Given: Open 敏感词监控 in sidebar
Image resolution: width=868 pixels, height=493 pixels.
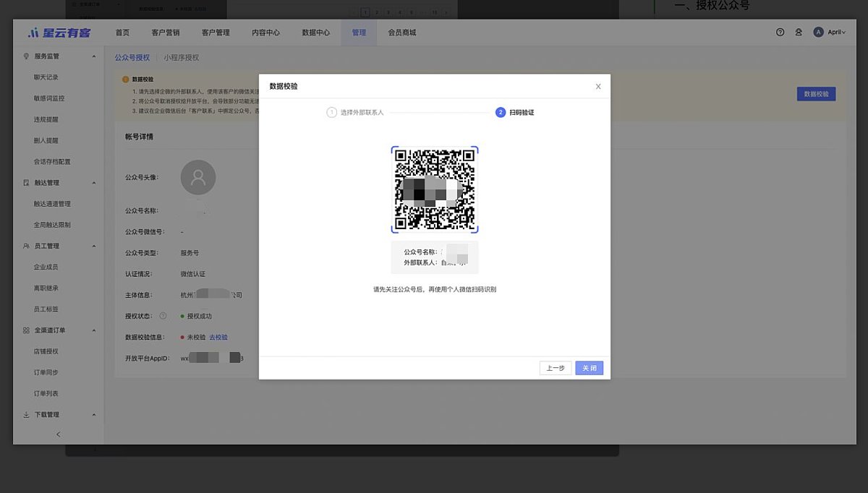Looking at the screenshot, I should click(49, 98).
